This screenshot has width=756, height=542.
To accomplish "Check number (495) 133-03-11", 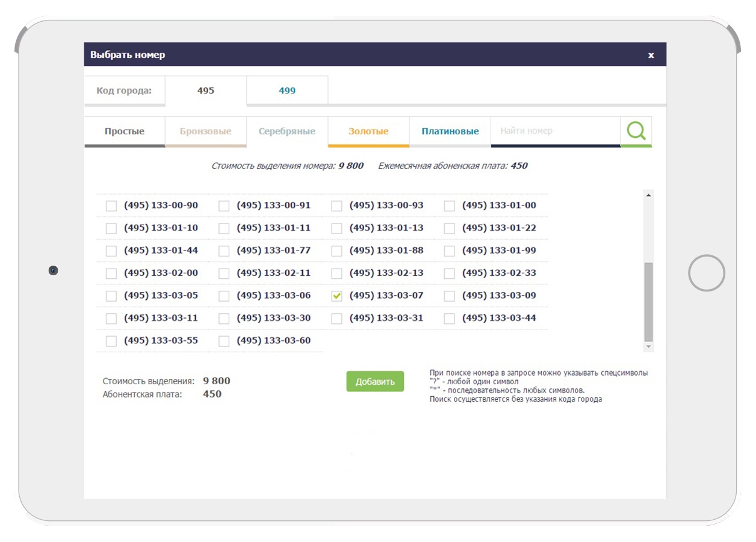I will click(x=111, y=319).
